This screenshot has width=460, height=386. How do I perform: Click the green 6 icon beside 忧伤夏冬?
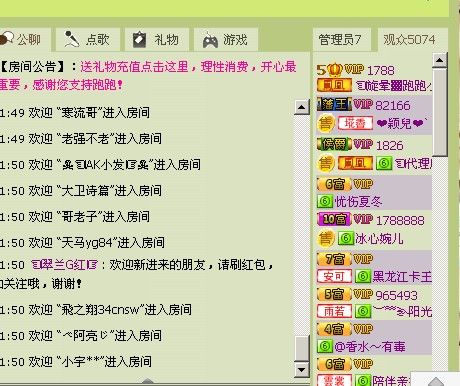[x=325, y=201]
